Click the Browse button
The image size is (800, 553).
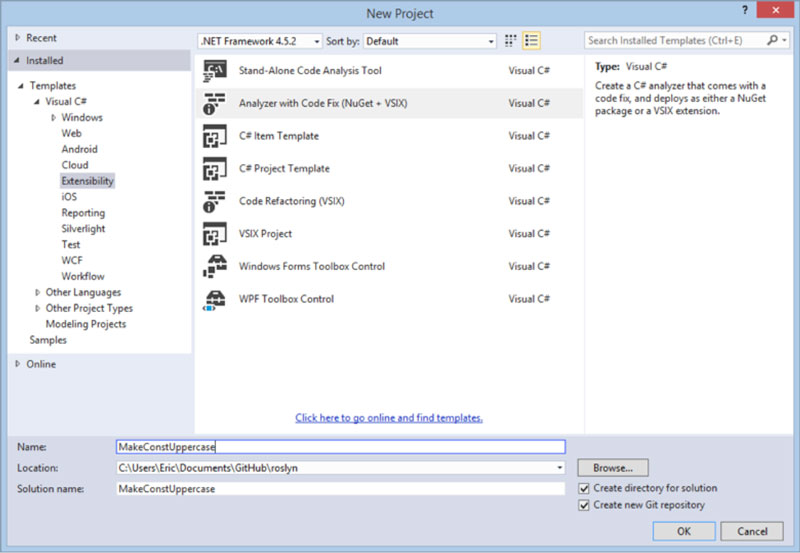612,468
